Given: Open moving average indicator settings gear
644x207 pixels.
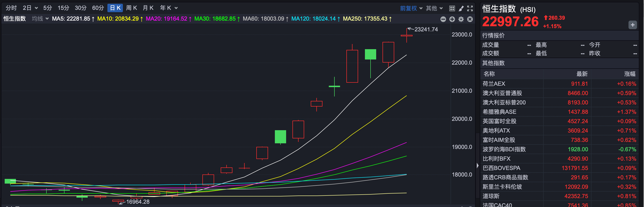Looking at the screenshot, I should [x=461, y=19].
